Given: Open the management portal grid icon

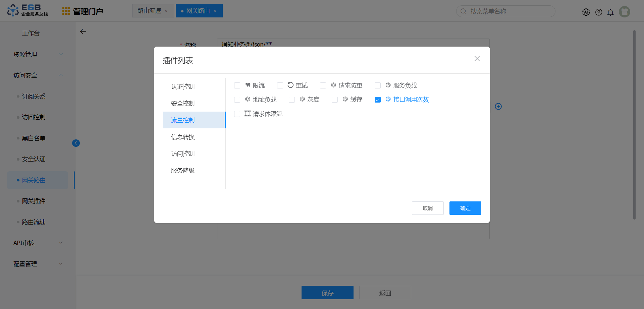Looking at the screenshot, I should coord(66,11).
